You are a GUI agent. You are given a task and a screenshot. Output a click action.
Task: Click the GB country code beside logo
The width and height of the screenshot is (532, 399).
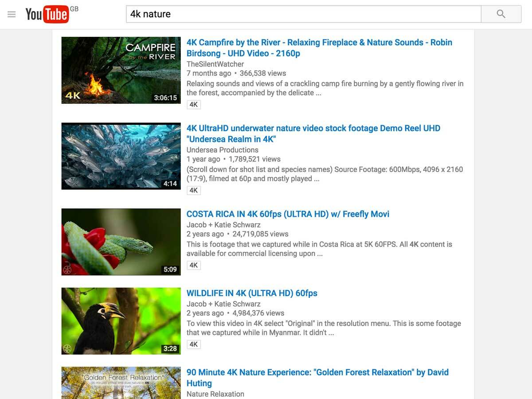coord(74,8)
